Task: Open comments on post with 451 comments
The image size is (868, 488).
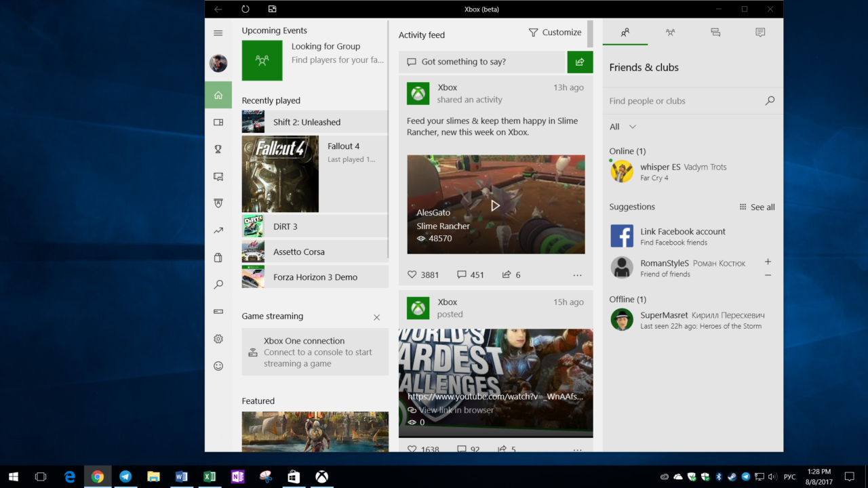Action: coord(471,275)
